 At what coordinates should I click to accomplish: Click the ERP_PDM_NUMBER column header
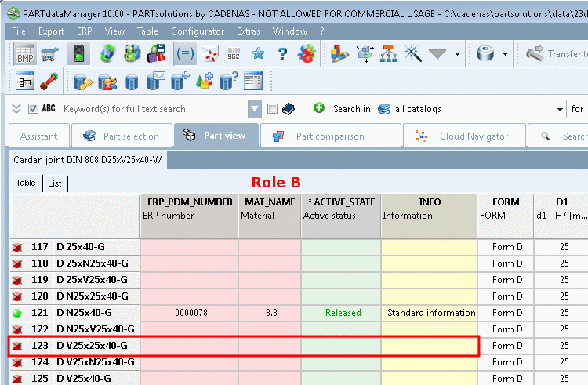pos(190,216)
